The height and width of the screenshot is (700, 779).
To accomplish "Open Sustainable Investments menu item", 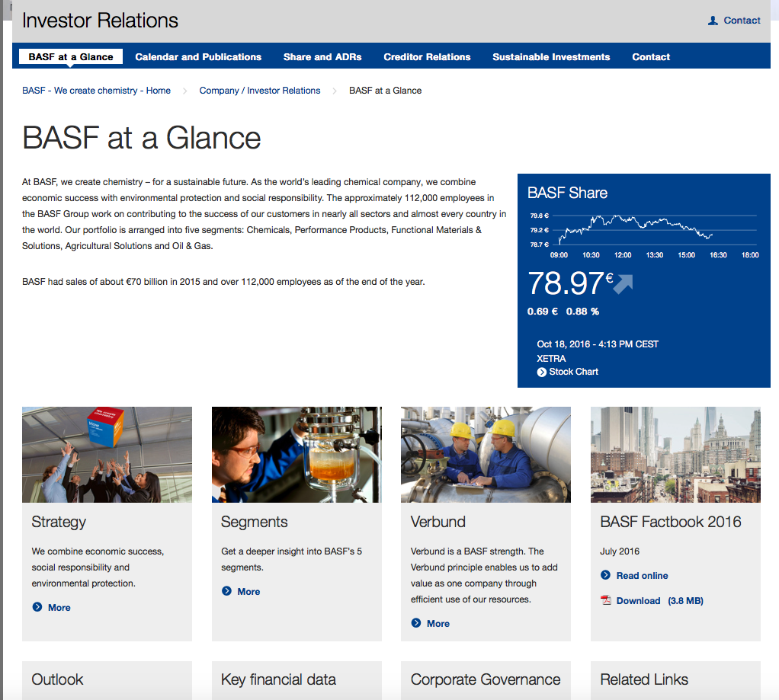I will (x=551, y=57).
